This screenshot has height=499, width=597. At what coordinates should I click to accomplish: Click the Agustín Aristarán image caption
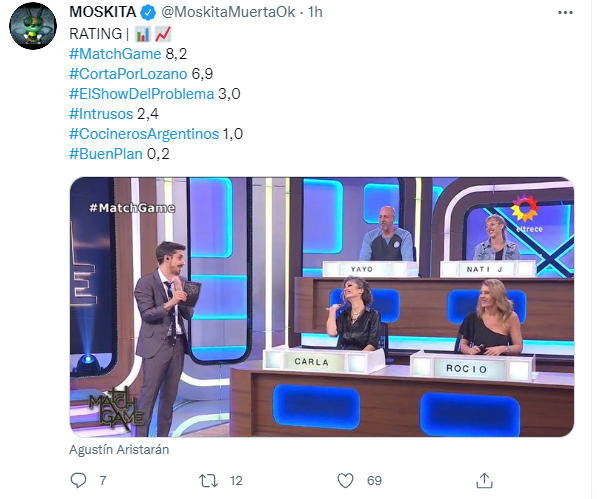119,450
